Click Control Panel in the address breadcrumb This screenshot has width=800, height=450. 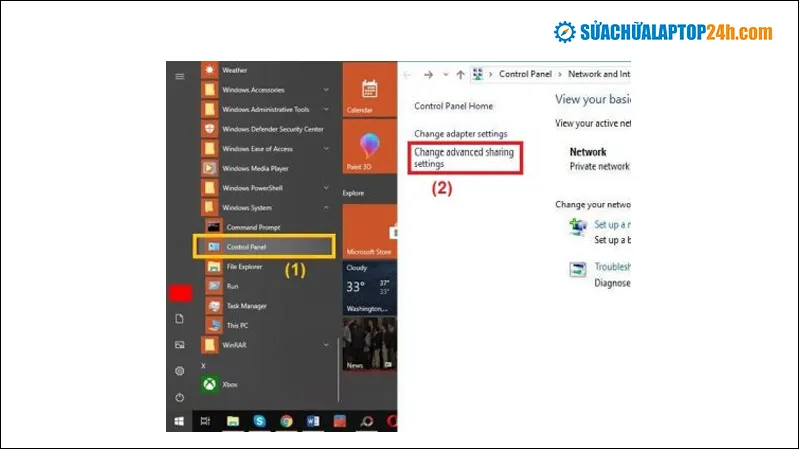525,74
